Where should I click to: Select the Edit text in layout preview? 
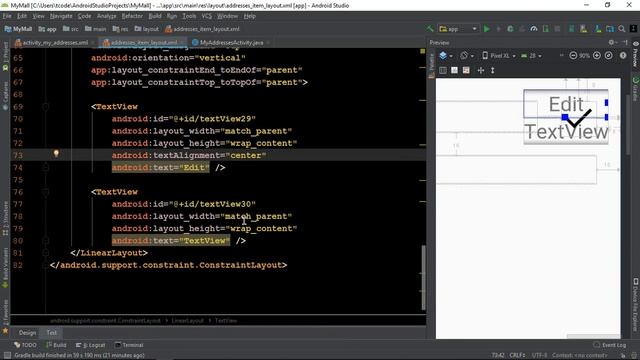pos(566,104)
